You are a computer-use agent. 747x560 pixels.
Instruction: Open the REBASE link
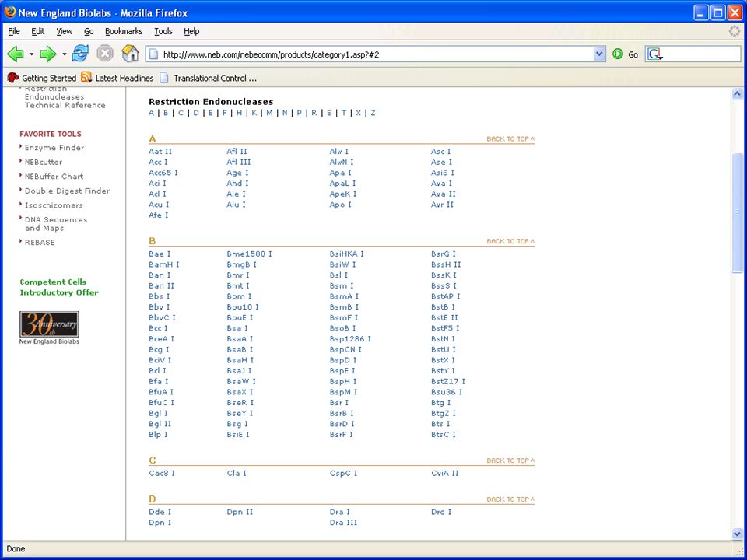(x=40, y=243)
